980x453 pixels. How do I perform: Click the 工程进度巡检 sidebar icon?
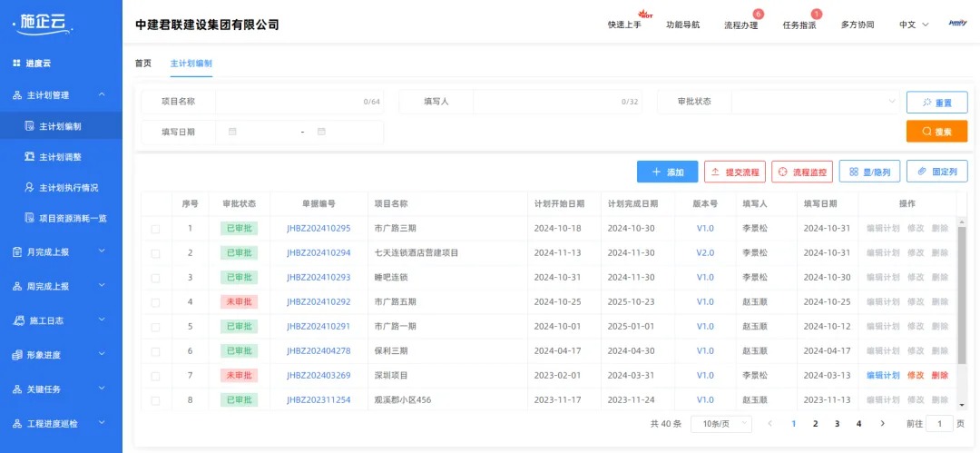pyautogui.click(x=17, y=424)
